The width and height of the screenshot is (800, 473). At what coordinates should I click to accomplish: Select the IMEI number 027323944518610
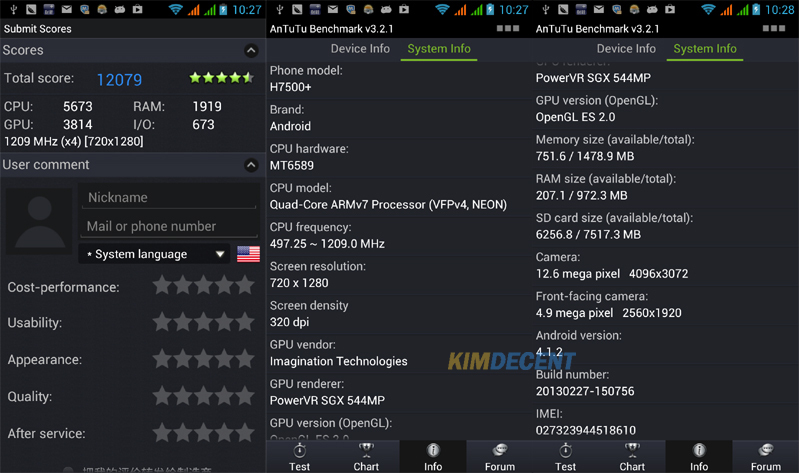tap(586, 430)
